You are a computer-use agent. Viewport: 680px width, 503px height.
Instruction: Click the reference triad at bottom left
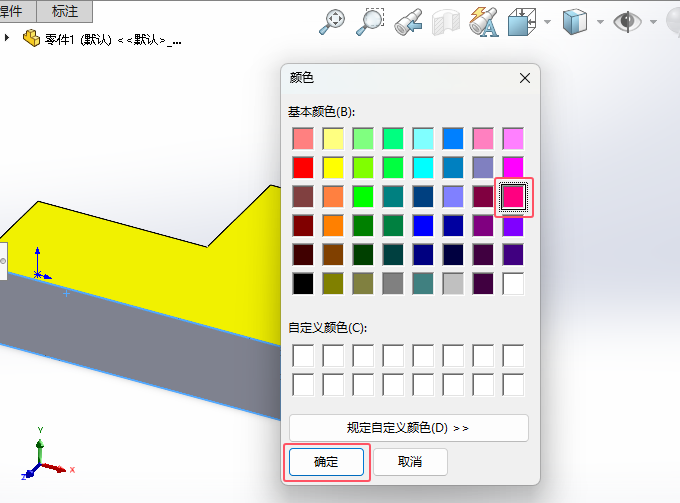46,454
